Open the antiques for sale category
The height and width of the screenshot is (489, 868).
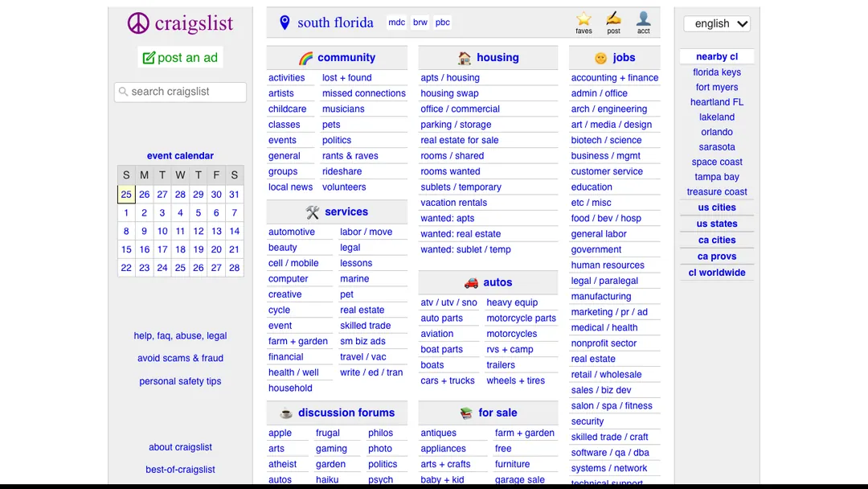pos(439,433)
